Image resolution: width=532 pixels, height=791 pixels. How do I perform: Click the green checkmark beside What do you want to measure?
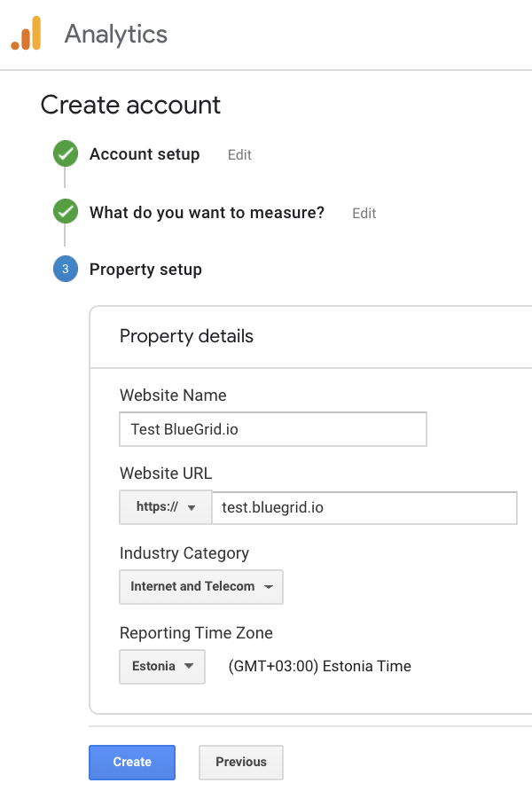pos(66,211)
